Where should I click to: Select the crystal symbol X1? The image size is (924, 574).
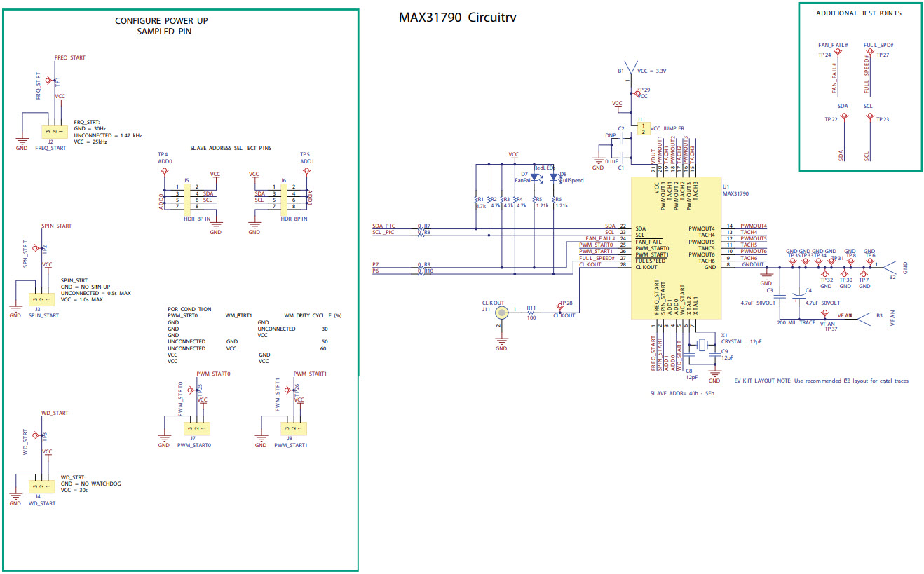[x=701, y=343]
